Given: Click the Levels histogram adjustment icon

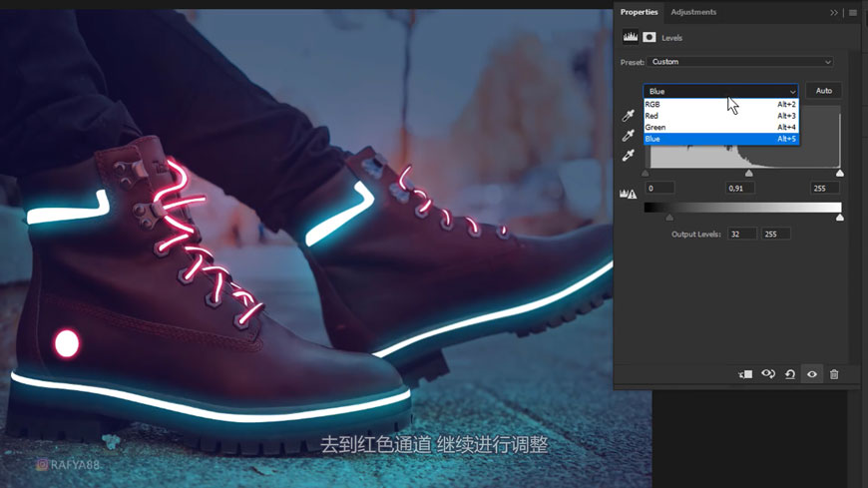Looking at the screenshot, I should pos(630,37).
